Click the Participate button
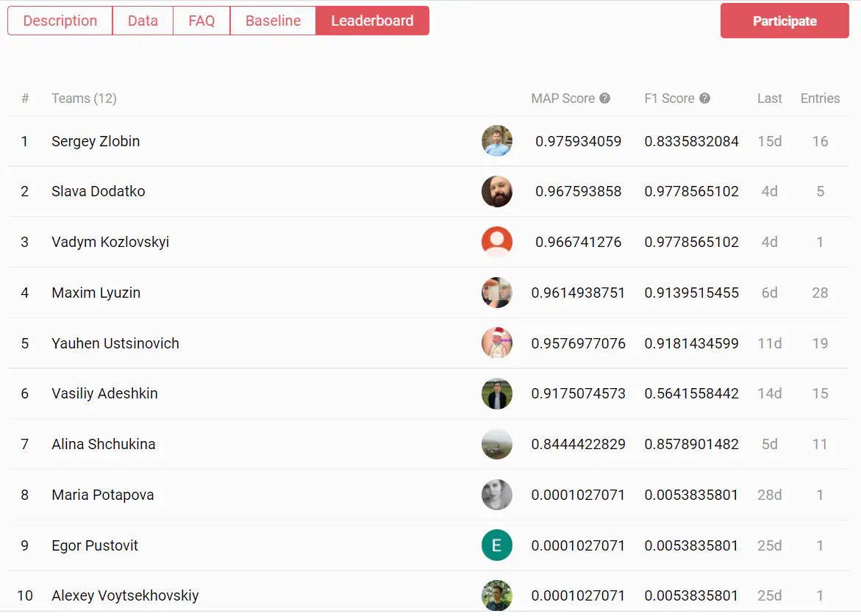Image resolution: width=861 pixels, height=616 pixels. tap(784, 21)
